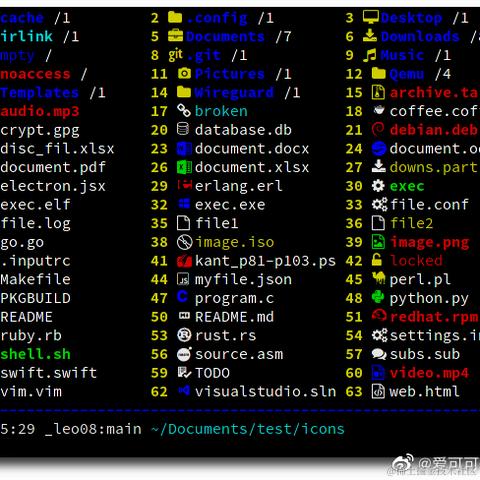Click the gears icon beside file.conf
480x480 pixels.
pyautogui.click(x=380, y=204)
